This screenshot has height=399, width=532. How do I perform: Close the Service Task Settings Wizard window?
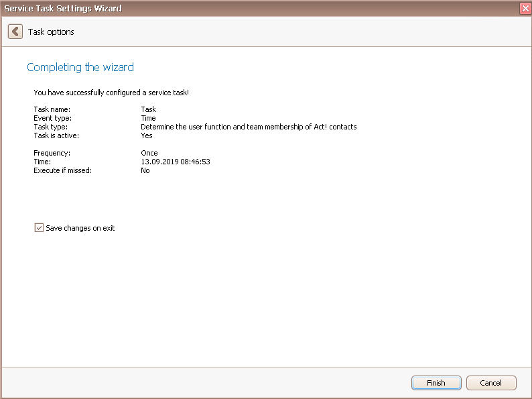click(525, 9)
